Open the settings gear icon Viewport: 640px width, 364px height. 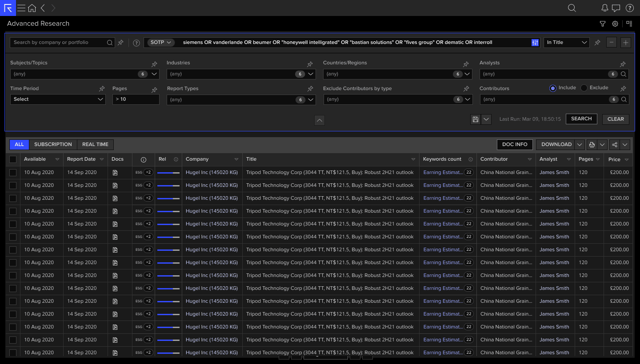(615, 24)
